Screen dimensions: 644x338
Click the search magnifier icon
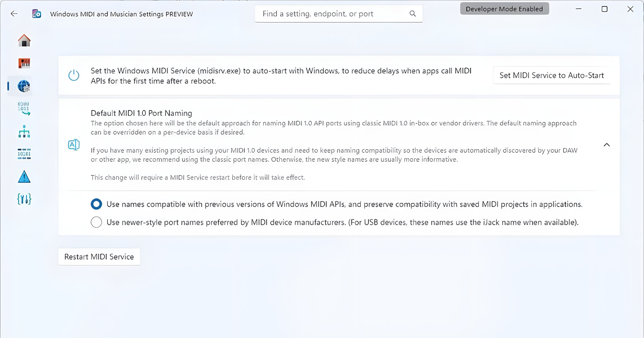[x=413, y=14]
